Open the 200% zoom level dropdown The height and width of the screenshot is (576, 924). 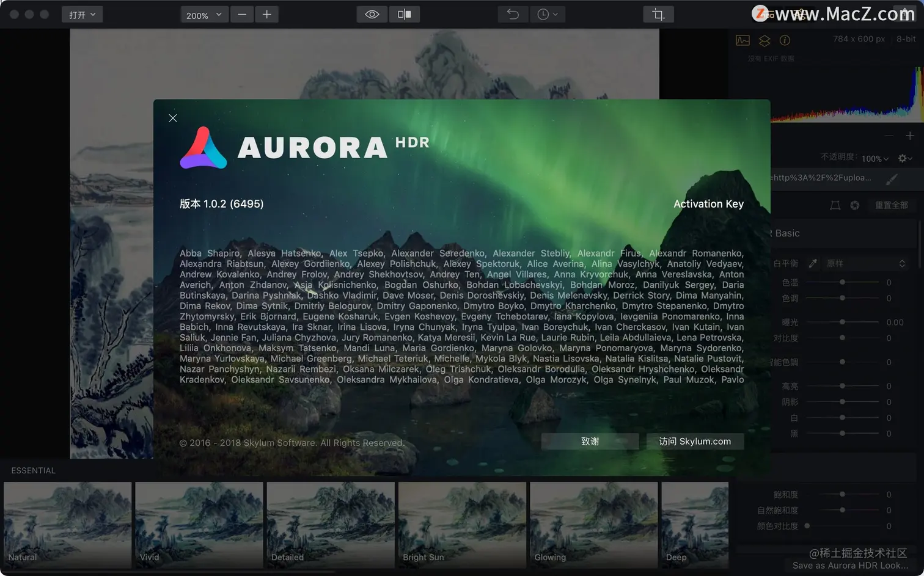click(204, 15)
